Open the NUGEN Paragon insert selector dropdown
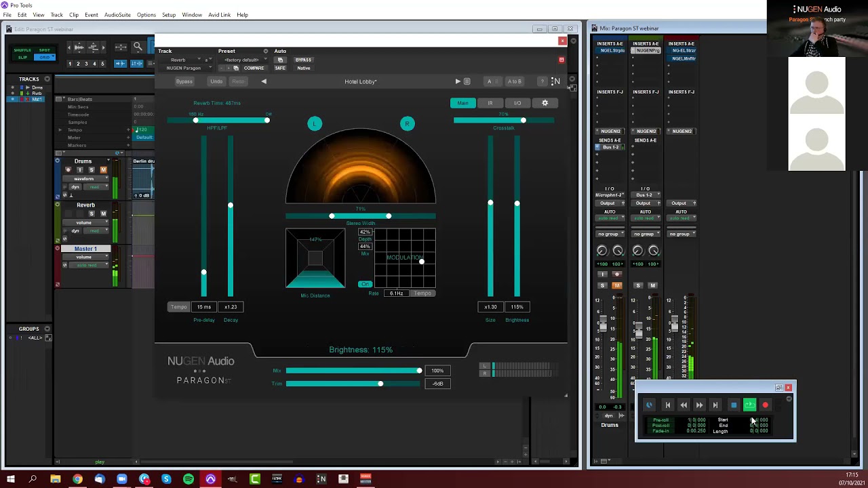 (x=186, y=68)
